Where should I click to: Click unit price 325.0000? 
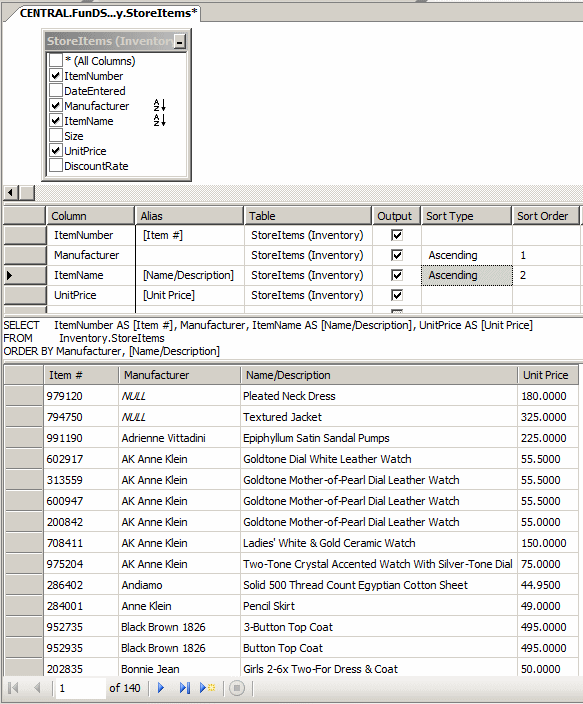pos(548,417)
